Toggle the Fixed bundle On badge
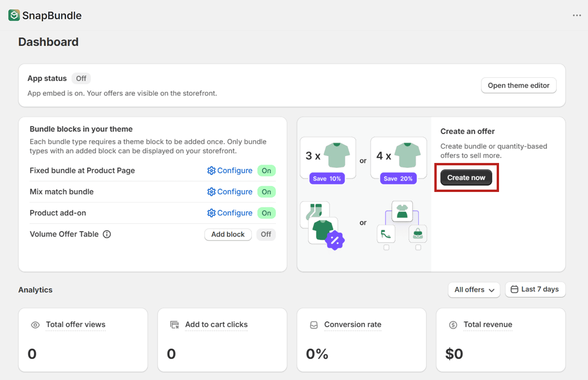The image size is (588, 380). pyautogui.click(x=267, y=171)
